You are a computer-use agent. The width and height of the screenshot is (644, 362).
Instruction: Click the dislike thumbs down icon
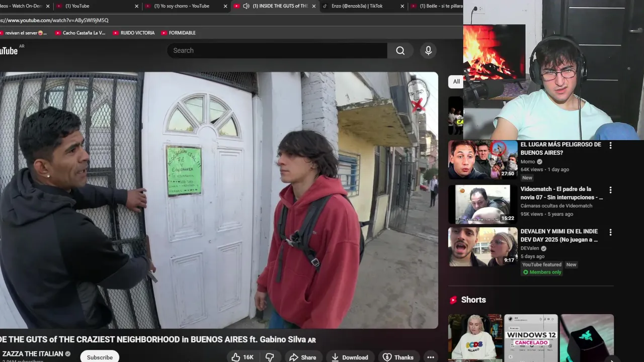(x=270, y=357)
